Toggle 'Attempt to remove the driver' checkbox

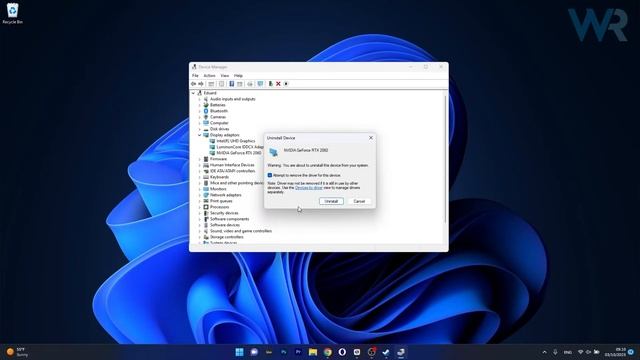tap(270, 175)
